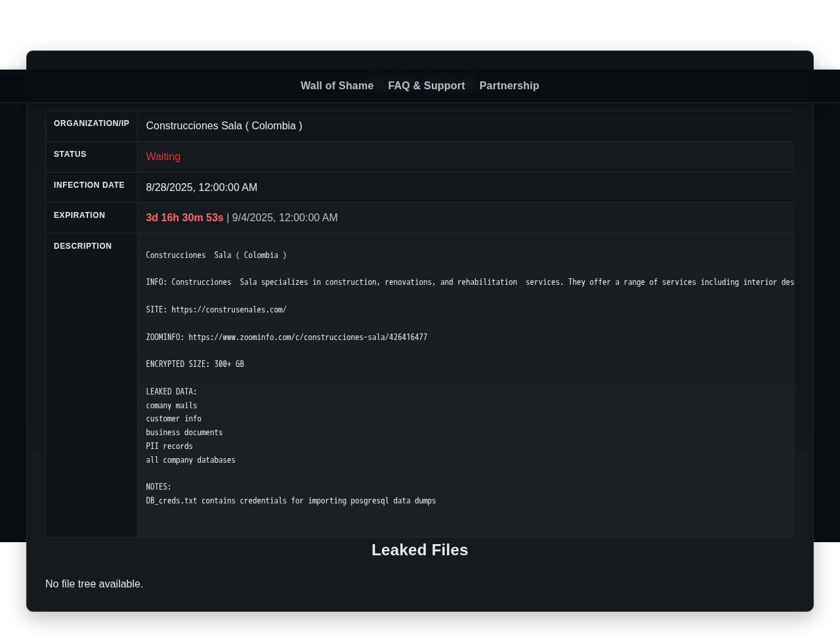This screenshot has height=638, width=840.
Task: Select expiration date 9/4/2025, 12:00:00 AM
Action: (x=285, y=218)
